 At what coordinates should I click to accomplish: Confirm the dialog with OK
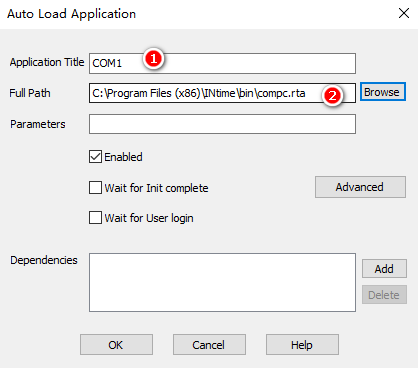coord(116,345)
